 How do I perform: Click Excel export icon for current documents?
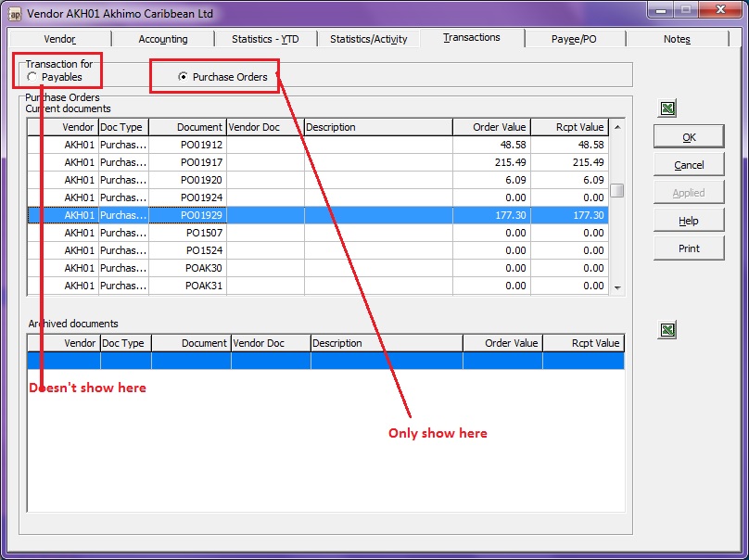(667, 108)
